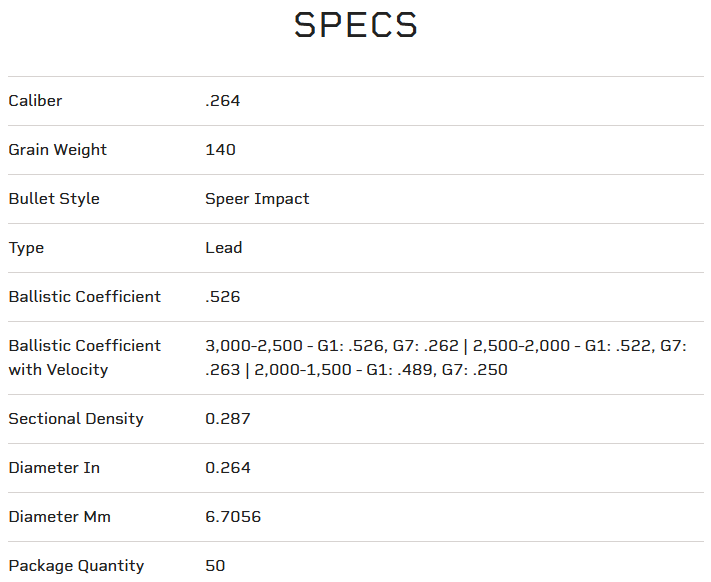Select the 6.7056 diameter value
This screenshot has width=711, height=582.
[233, 517]
